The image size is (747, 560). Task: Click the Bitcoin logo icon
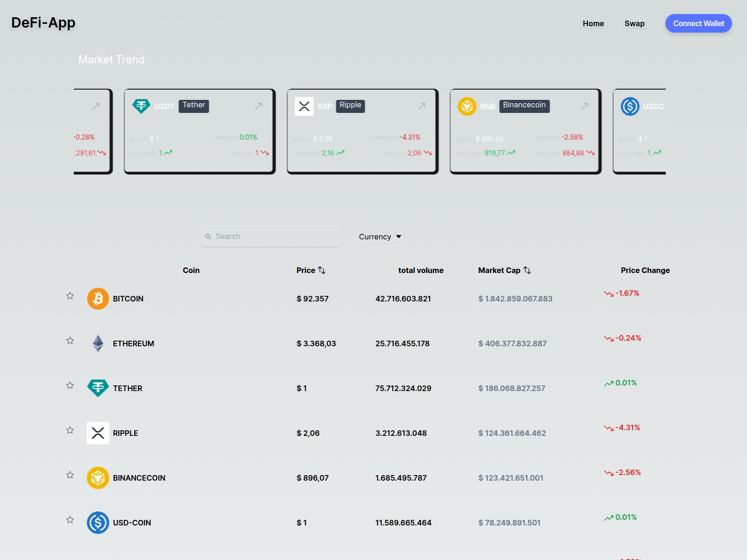tap(98, 299)
